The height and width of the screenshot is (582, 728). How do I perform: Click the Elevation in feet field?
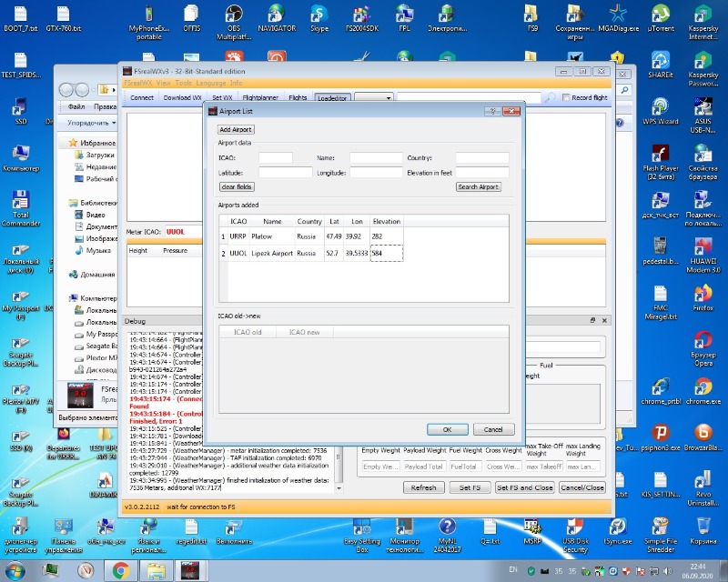tap(482, 173)
